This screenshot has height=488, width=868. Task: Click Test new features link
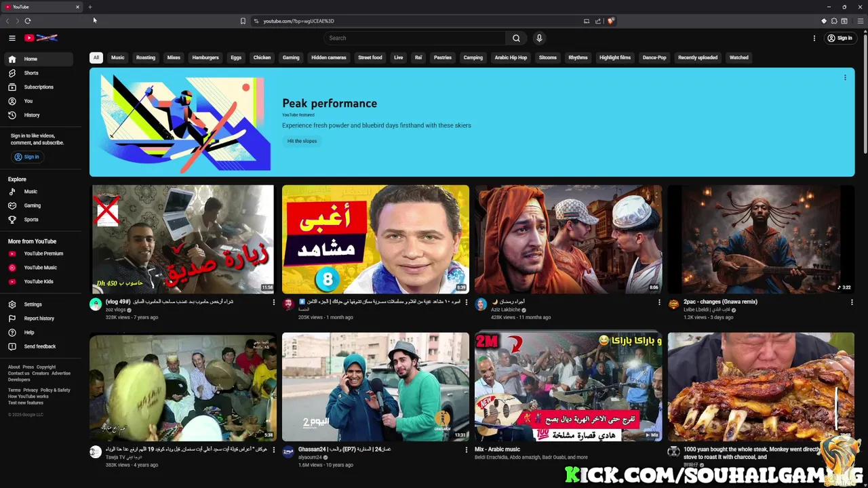tap(26, 403)
